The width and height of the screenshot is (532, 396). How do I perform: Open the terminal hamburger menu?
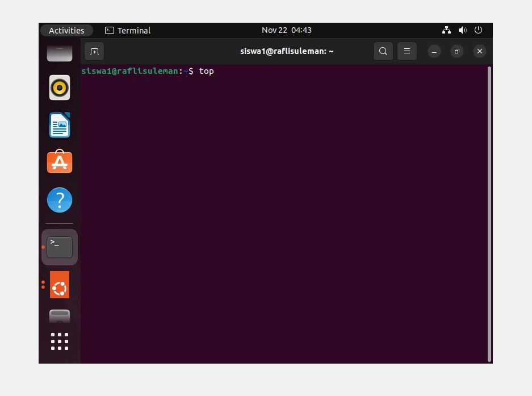407,51
